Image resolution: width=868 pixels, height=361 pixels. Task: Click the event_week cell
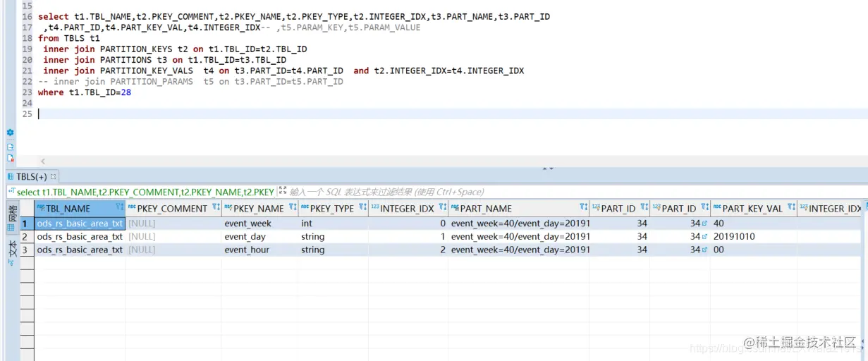259,224
